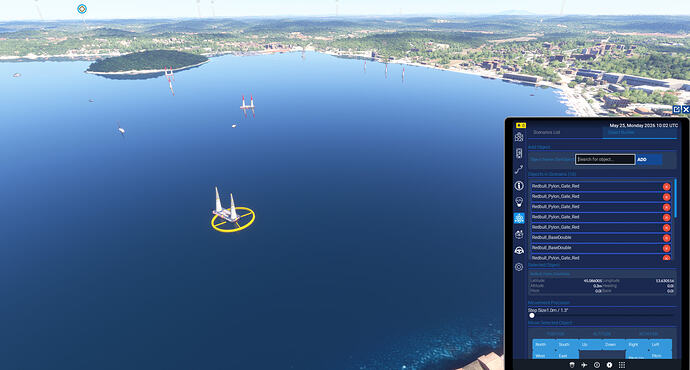Rotate selected object with Right button

pos(637,344)
